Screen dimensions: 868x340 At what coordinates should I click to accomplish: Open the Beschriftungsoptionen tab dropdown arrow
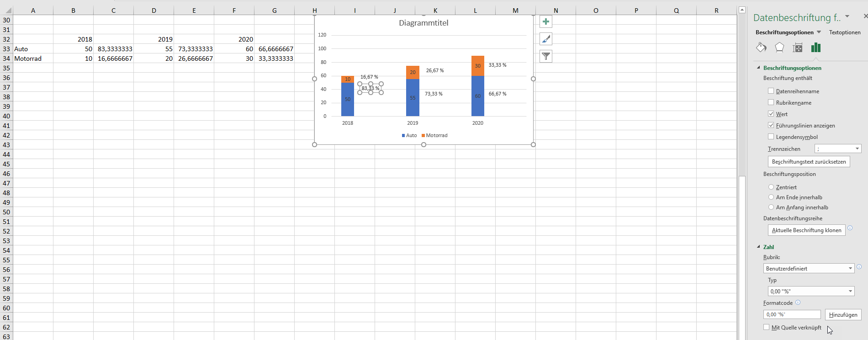point(819,32)
